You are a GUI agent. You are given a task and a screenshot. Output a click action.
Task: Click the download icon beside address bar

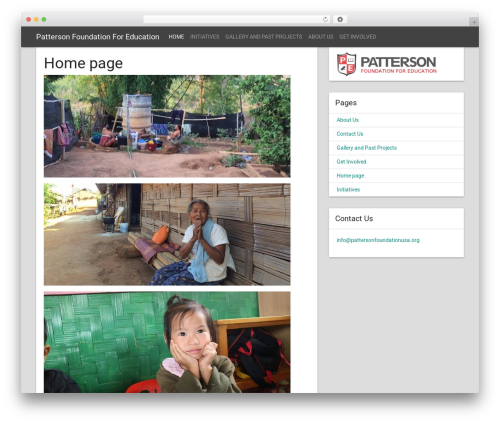coord(340,19)
